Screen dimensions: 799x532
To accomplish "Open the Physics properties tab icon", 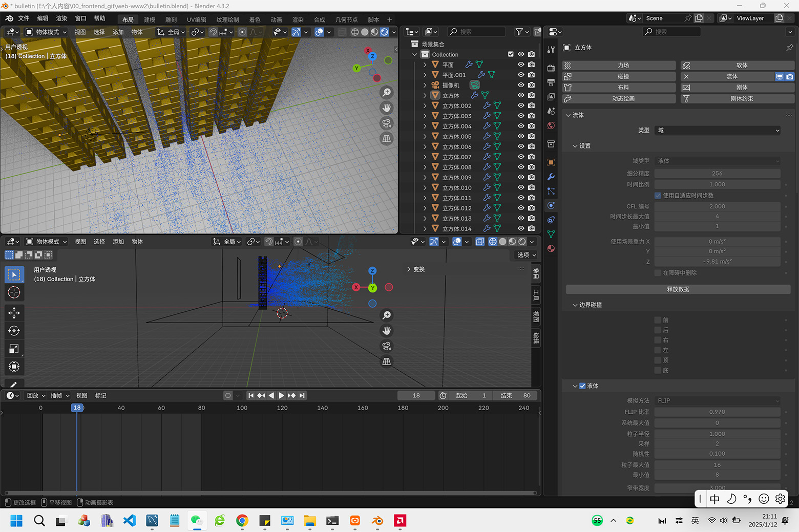I will point(551,205).
